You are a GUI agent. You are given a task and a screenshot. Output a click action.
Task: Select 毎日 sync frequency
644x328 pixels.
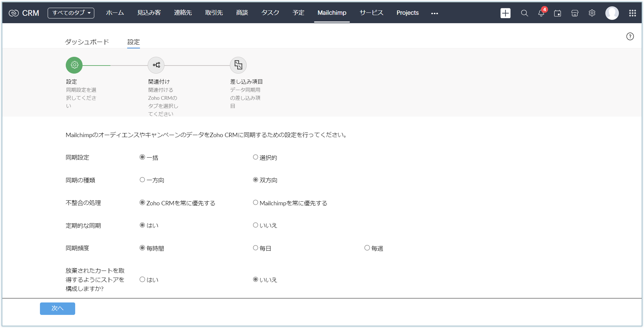tap(255, 248)
